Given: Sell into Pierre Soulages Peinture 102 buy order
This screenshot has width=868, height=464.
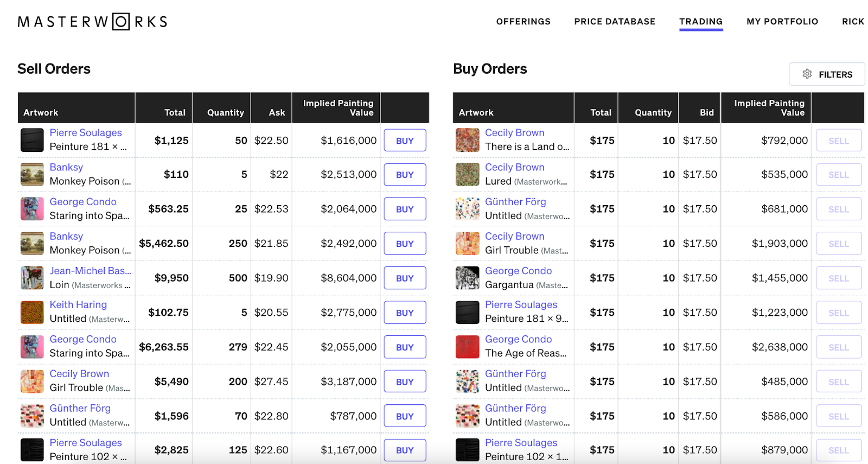Looking at the screenshot, I should pyautogui.click(x=839, y=450).
